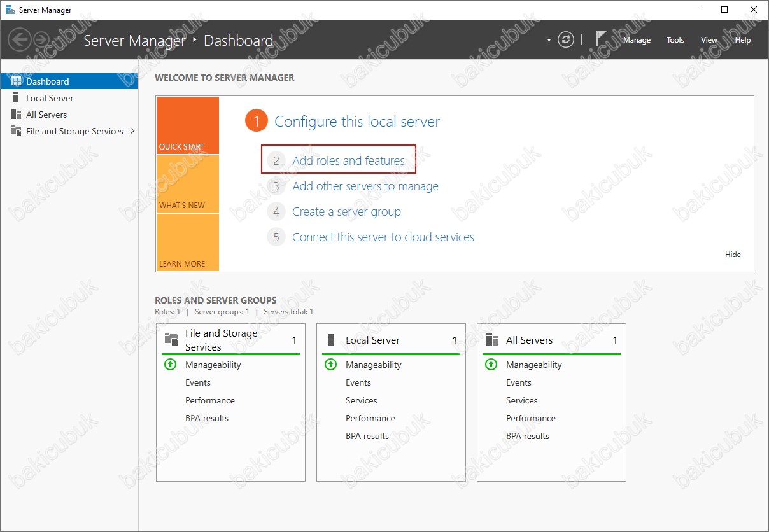This screenshot has width=769, height=532.
Task: Open dropdown arrow beside refresh icon
Action: tap(549, 40)
